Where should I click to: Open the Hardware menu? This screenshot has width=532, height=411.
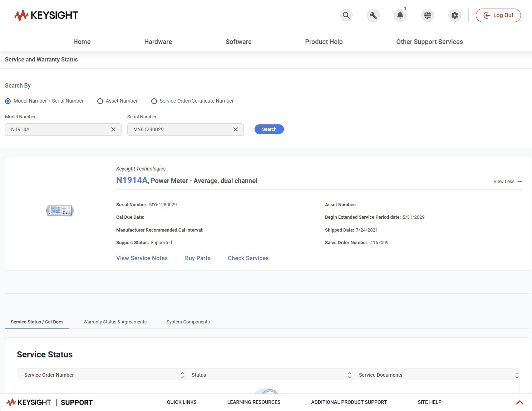point(158,42)
